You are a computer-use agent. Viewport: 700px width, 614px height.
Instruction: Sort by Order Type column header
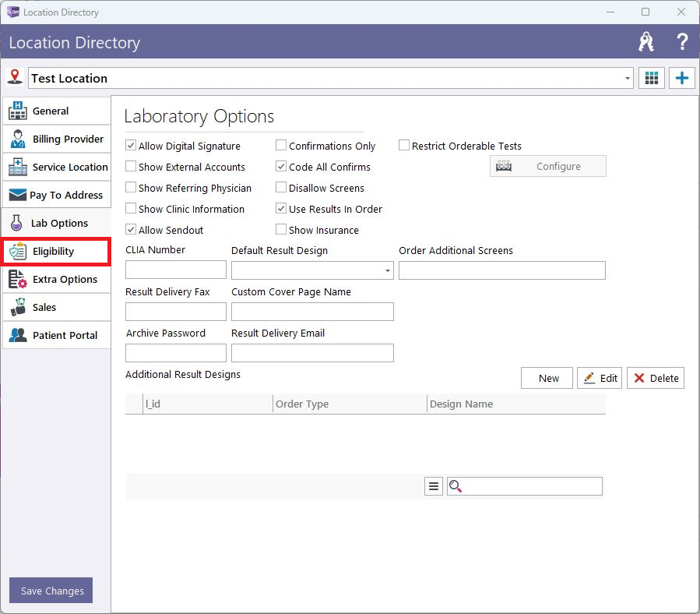(x=350, y=404)
